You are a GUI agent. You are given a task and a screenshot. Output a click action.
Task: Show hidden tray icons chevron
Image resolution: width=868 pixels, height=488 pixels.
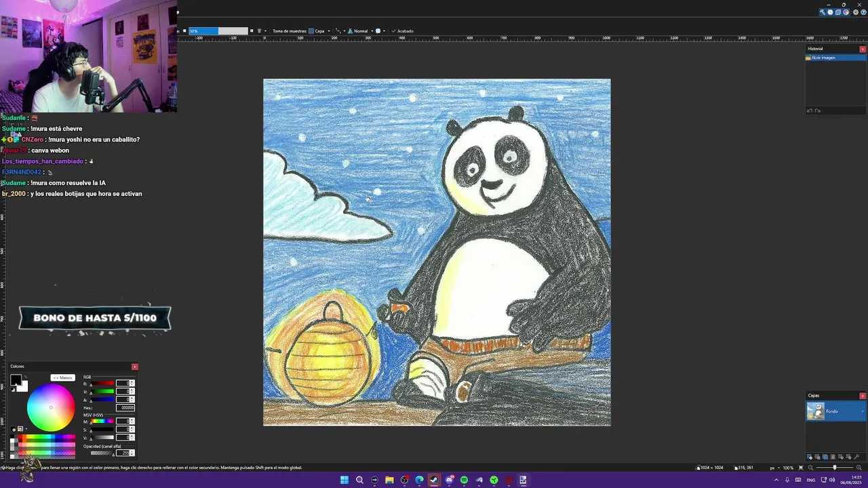(776, 480)
